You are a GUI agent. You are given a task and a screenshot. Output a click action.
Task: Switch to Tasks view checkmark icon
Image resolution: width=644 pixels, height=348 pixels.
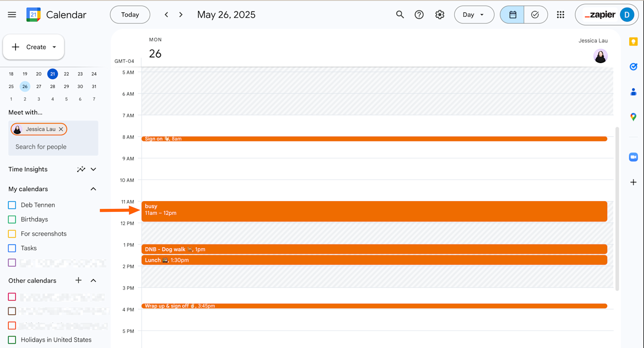[535, 15]
